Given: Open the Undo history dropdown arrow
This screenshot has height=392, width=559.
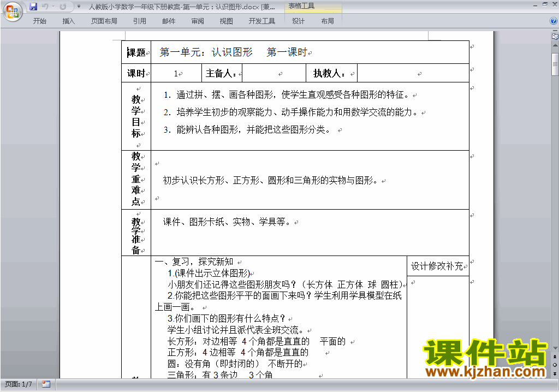Looking at the screenshot, I should [x=53, y=7].
